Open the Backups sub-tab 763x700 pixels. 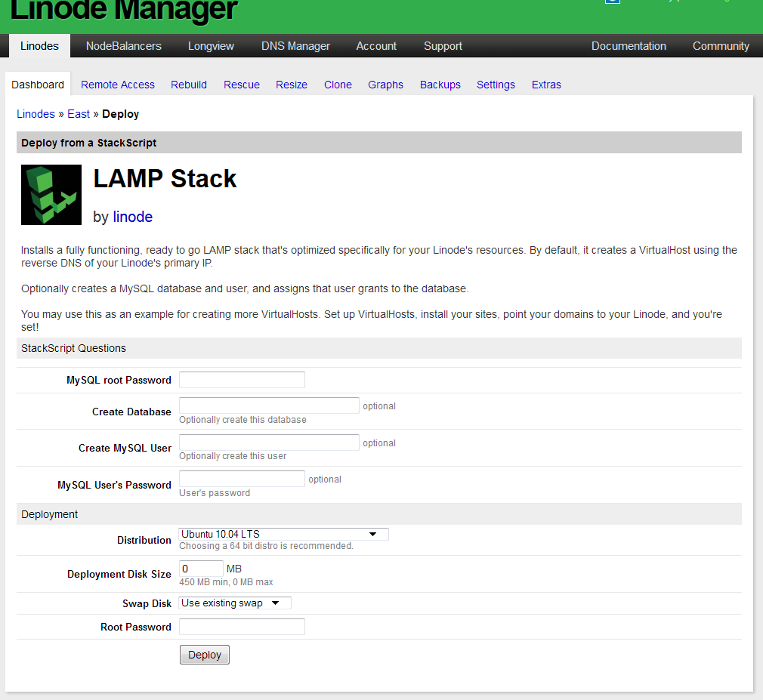click(x=440, y=84)
